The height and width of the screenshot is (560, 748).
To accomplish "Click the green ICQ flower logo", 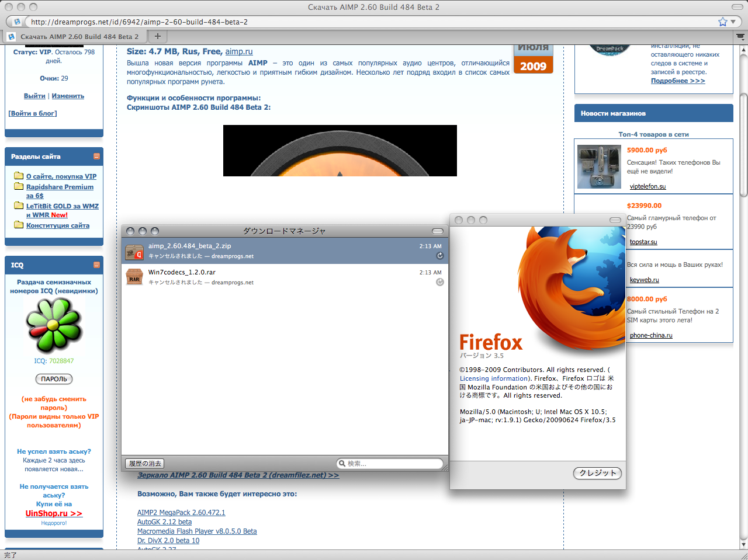I will tap(54, 326).
